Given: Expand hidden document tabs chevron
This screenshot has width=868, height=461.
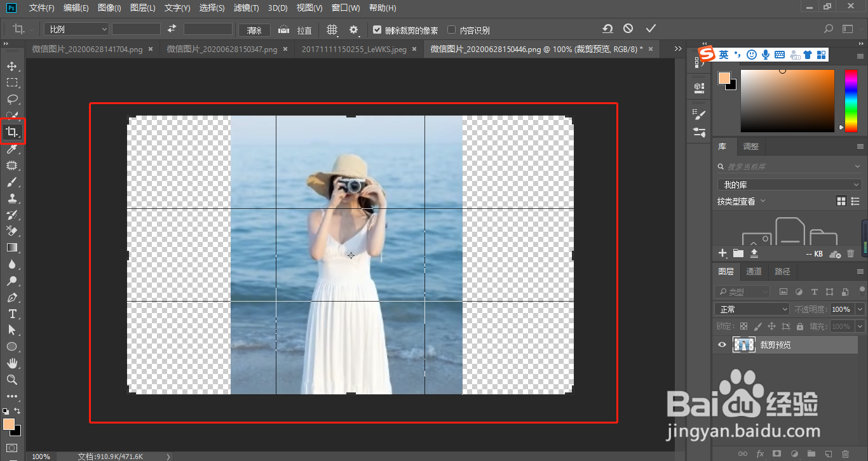Looking at the screenshot, I should tap(678, 49).
